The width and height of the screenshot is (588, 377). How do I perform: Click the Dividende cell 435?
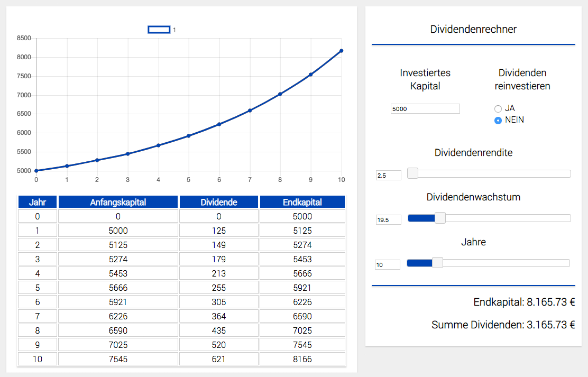coord(218,330)
